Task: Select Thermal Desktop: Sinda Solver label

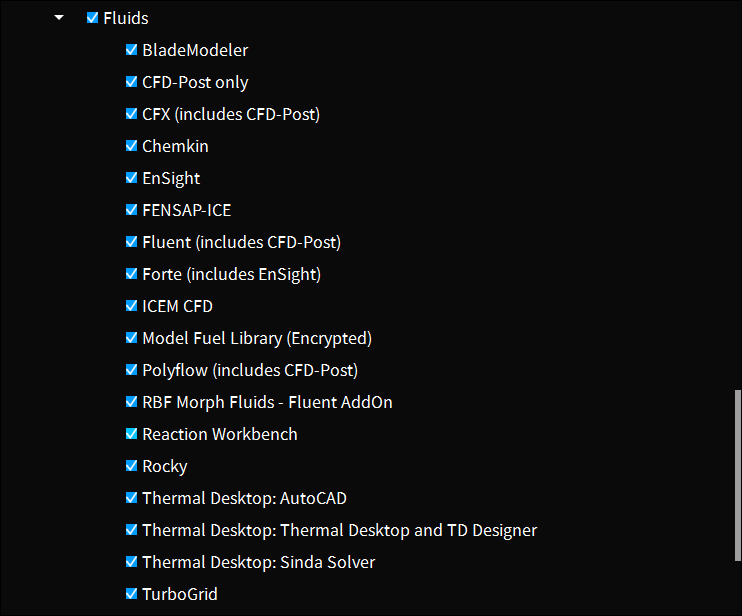Action: tap(258, 562)
